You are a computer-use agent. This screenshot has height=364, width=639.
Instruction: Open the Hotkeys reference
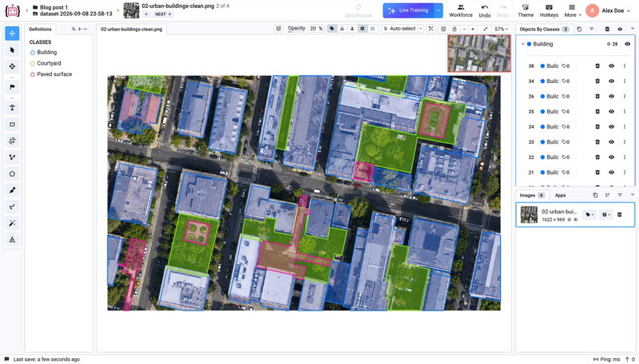coord(549,11)
